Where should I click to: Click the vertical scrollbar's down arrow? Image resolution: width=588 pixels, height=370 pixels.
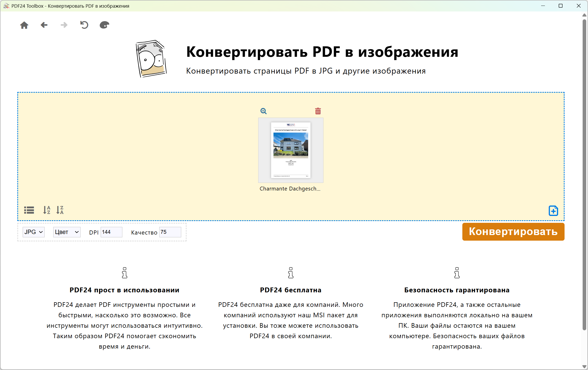click(x=584, y=366)
